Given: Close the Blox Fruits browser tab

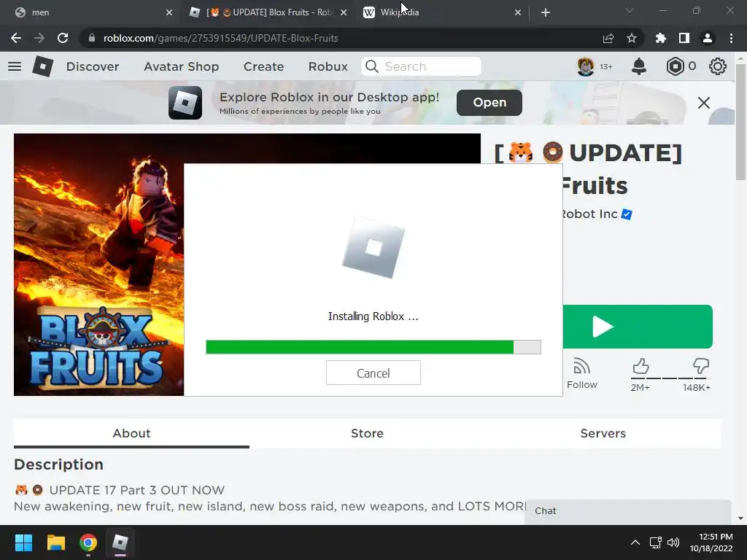Looking at the screenshot, I should coord(344,13).
